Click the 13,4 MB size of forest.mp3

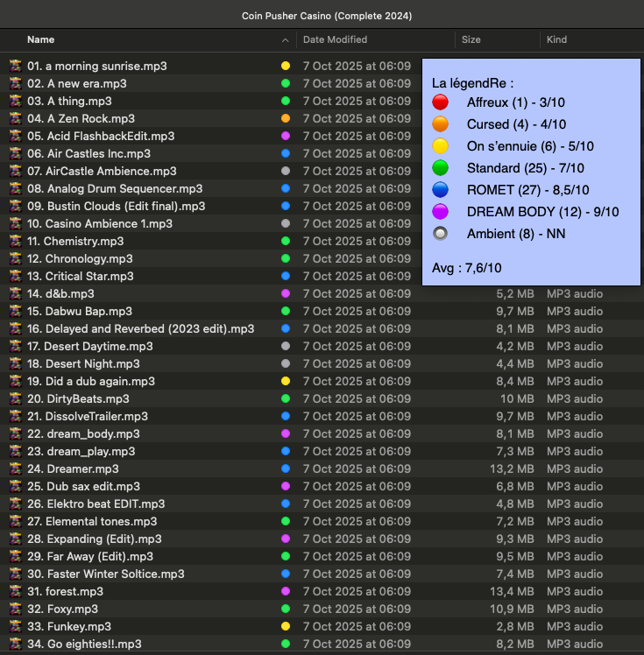tap(512, 592)
